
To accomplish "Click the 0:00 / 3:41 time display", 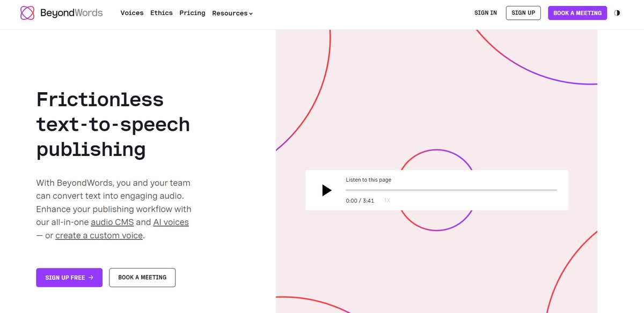I will pos(360,200).
